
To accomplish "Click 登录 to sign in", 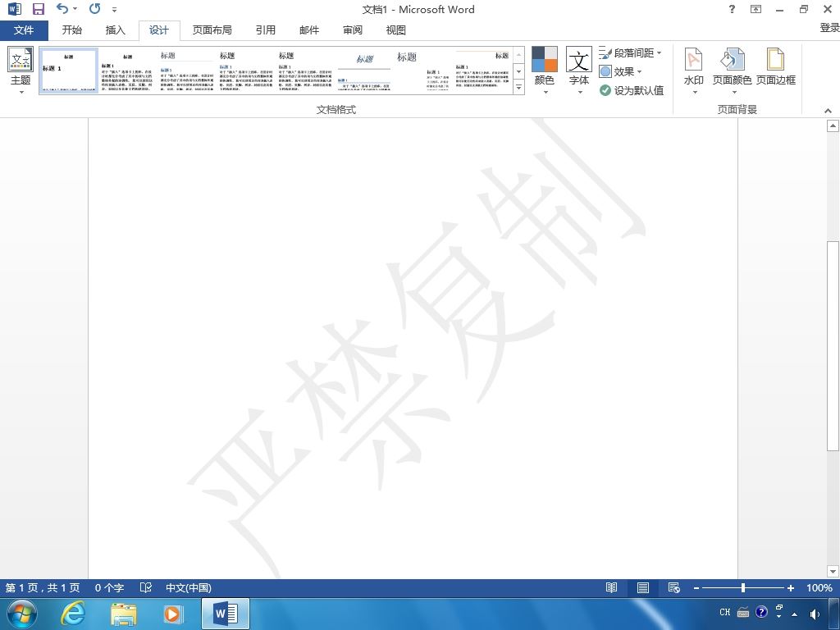I will (829, 28).
